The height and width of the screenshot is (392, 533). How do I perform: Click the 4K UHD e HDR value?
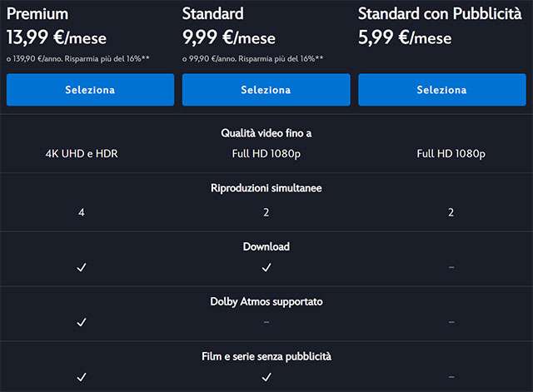pos(82,154)
